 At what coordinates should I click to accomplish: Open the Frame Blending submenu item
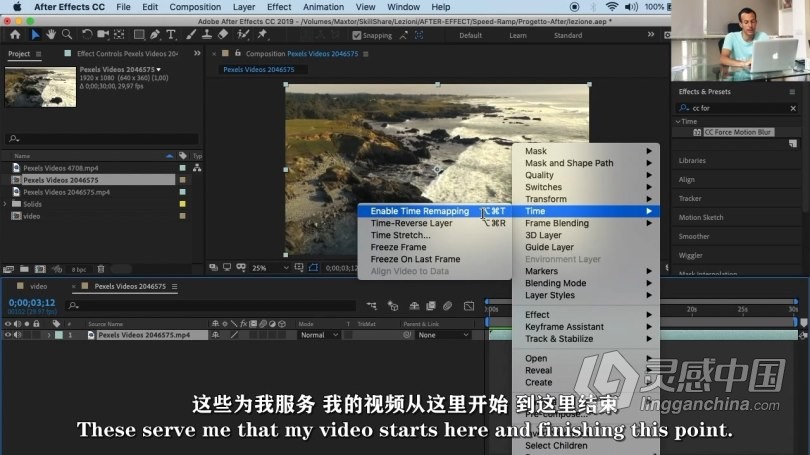point(586,223)
